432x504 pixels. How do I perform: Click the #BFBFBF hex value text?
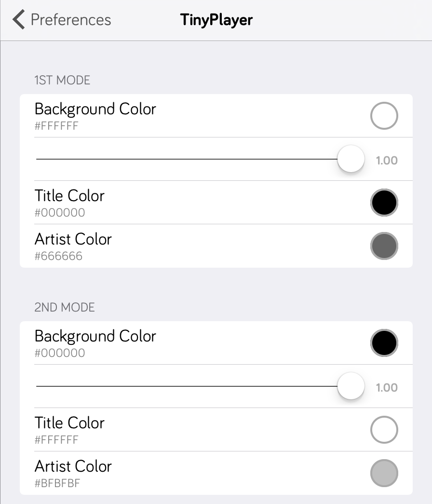click(57, 483)
